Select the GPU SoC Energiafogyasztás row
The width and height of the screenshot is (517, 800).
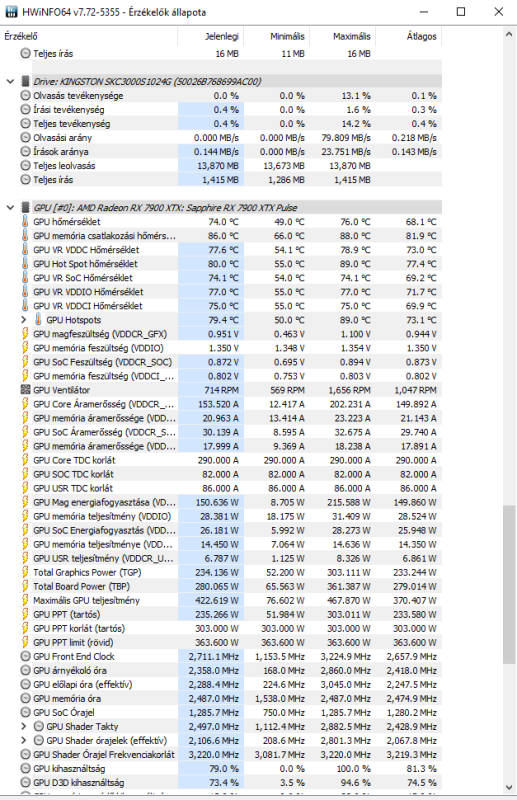point(230,530)
